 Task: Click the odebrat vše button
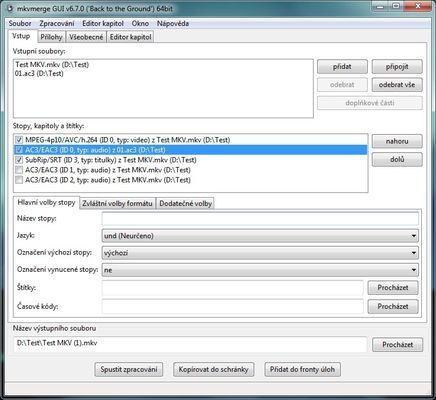pyautogui.click(x=397, y=85)
